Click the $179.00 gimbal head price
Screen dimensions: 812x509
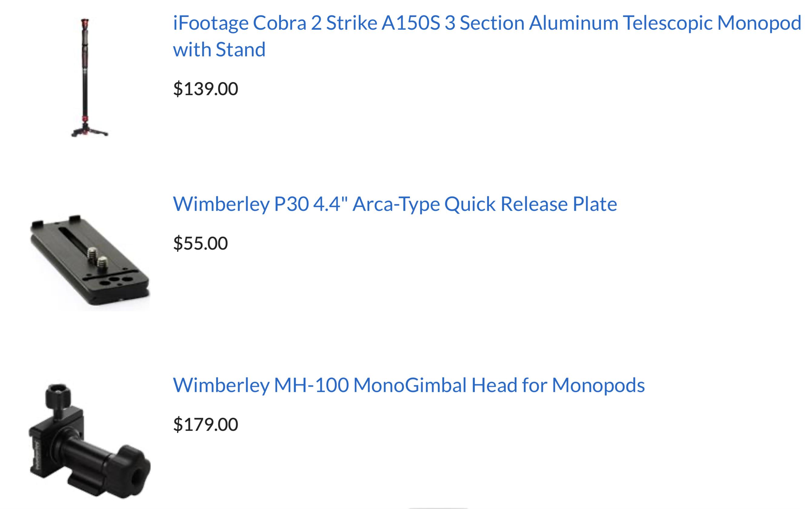tap(205, 424)
